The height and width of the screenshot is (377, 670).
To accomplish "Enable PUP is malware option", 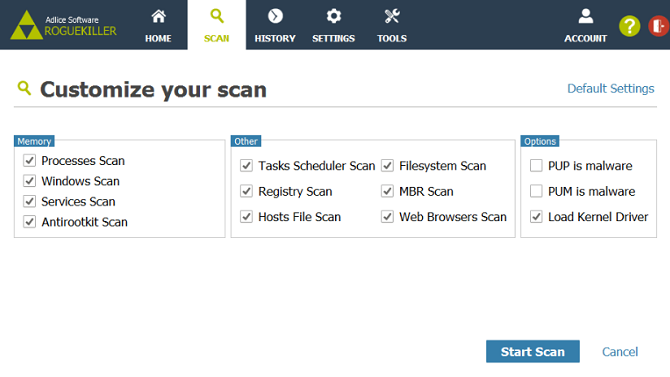I will 536,166.
